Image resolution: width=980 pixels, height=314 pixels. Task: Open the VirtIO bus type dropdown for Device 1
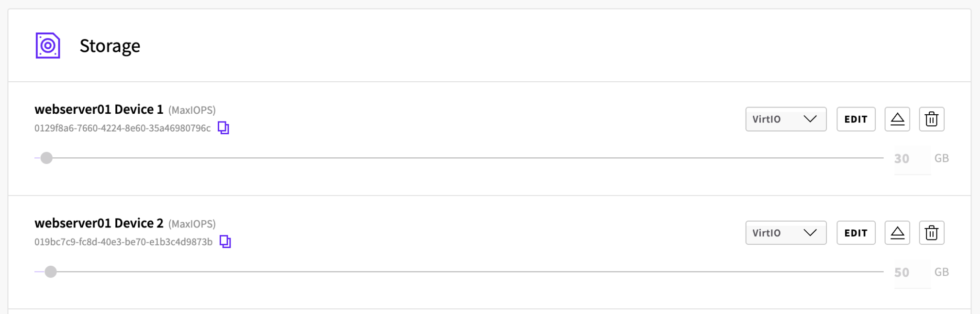[785, 119]
